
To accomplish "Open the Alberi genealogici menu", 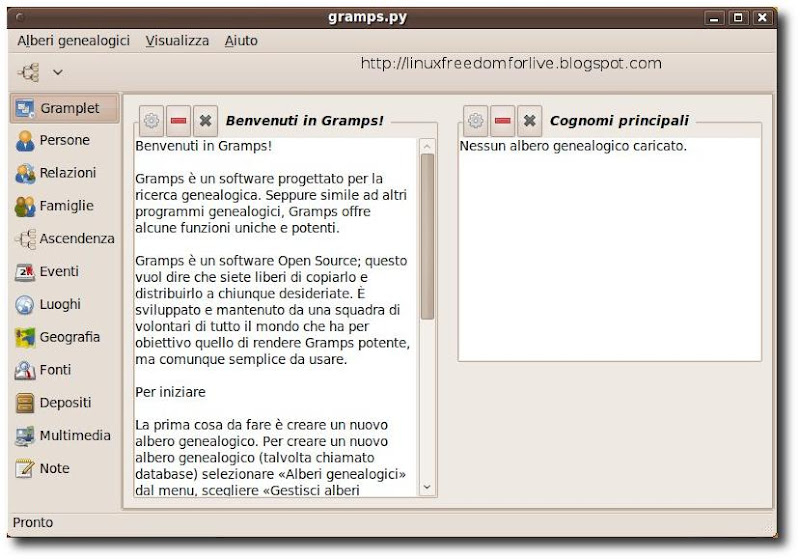I will click(73, 41).
